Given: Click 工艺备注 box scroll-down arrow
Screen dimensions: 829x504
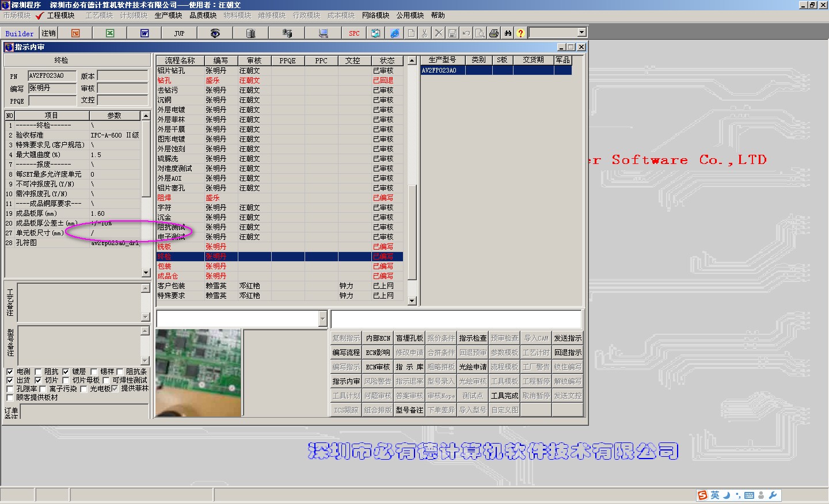Looking at the screenshot, I should pyautogui.click(x=145, y=317).
